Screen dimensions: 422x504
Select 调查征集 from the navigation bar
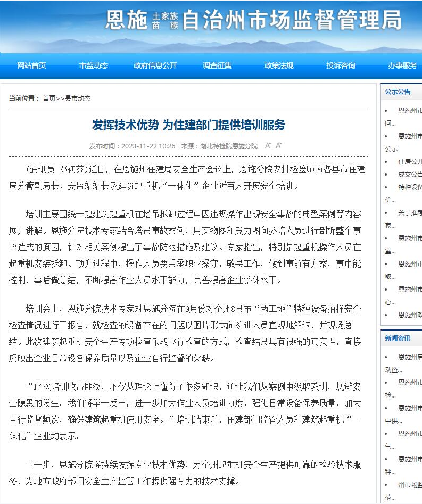pyautogui.click(x=217, y=65)
